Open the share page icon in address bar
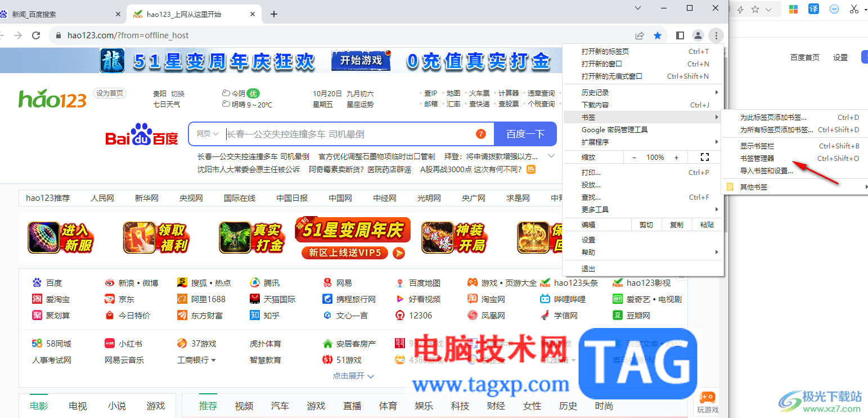This screenshot has height=418, width=868. [640, 35]
